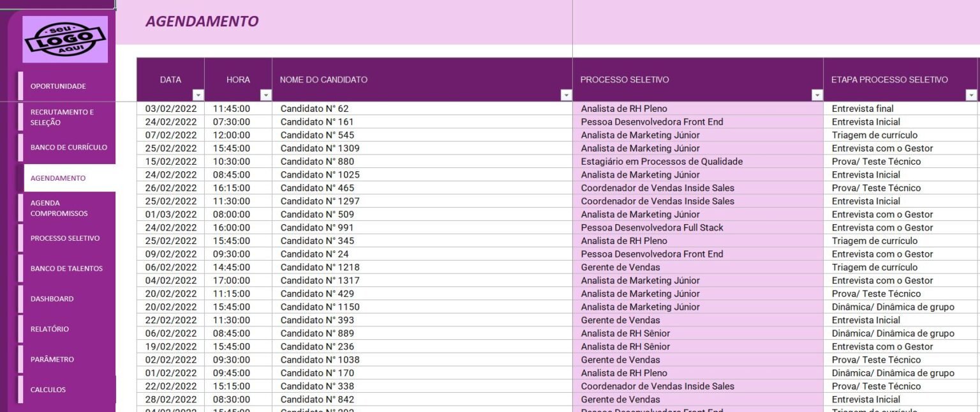Click the time cell '17:00:00'
980x412 pixels.
pyautogui.click(x=238, y=280)
